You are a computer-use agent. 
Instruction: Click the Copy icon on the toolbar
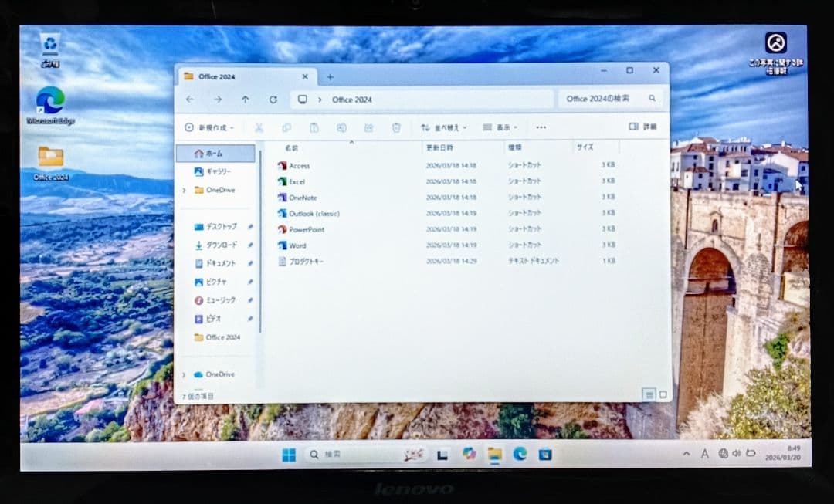coord(286,127)
